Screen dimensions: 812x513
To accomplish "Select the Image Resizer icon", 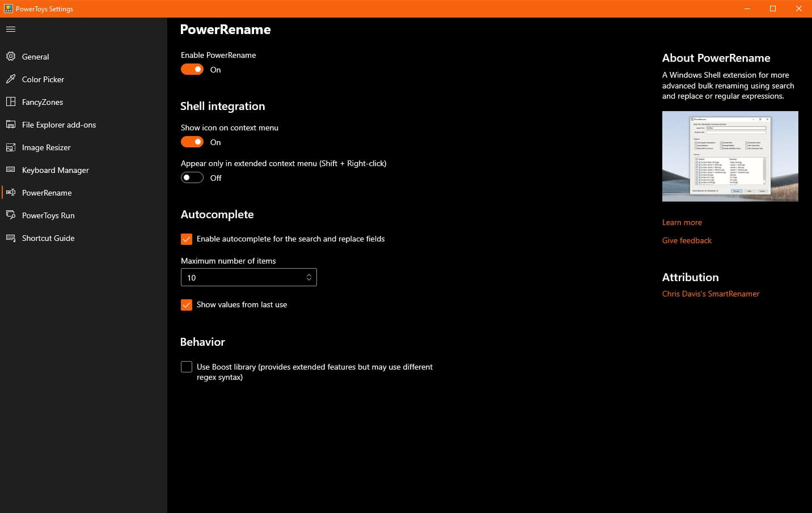I will (11, 147).
